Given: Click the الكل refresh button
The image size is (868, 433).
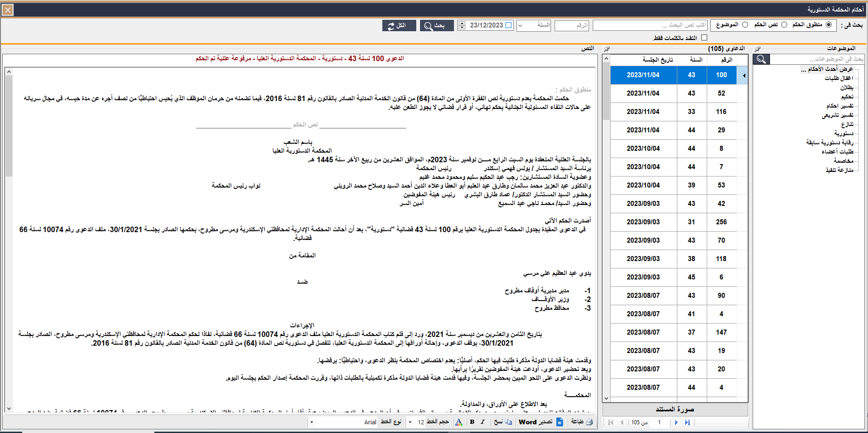Looking at the screenshot, I should [399, 26].
